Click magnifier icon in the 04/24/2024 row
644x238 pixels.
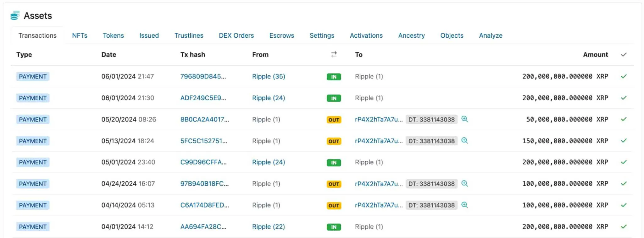(x=464, y=183)
